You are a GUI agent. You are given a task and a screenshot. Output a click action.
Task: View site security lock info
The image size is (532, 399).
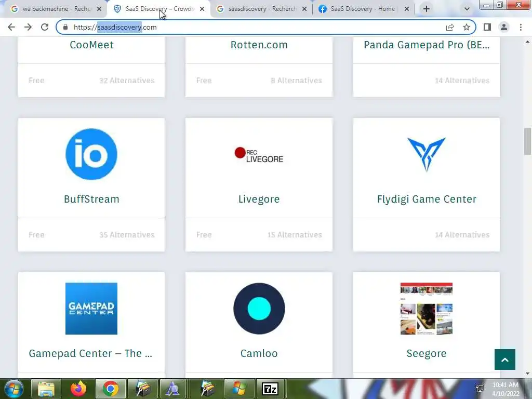click(x=65, y=27)
